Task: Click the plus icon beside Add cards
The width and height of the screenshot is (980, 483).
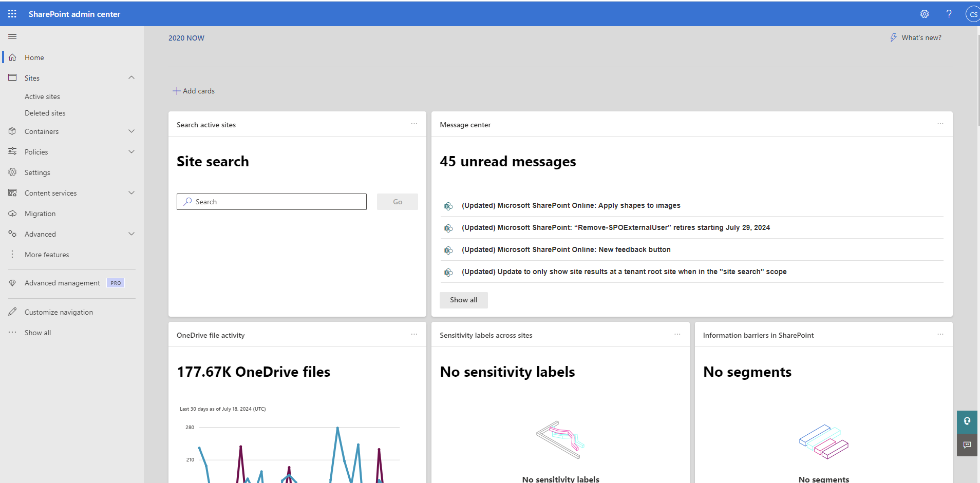Action: point(176,91)
